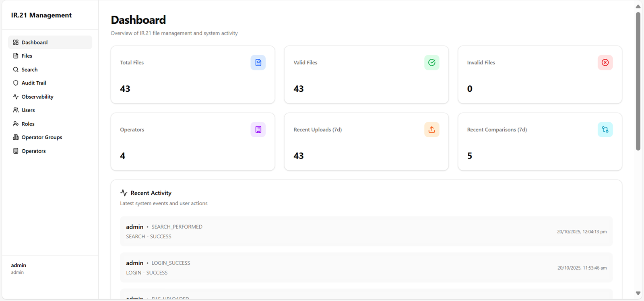Screen dimensions: 644x301
Task: Click the blue document icon in Total Files card
Action: click(258, 63)
